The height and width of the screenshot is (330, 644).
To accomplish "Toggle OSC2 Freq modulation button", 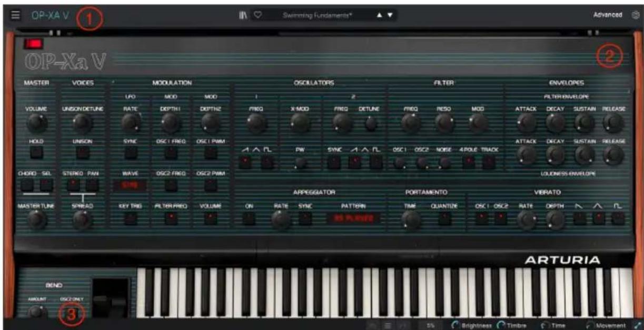I will point(171,185).
